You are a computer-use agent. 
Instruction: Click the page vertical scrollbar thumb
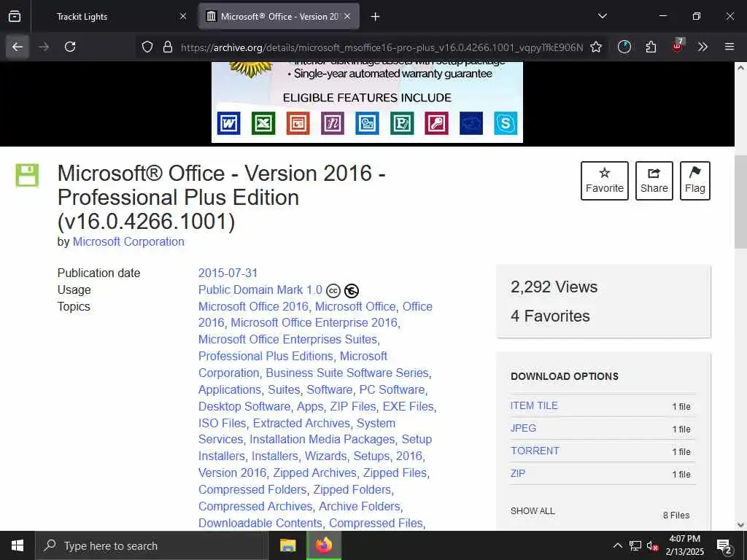(740, 201)
